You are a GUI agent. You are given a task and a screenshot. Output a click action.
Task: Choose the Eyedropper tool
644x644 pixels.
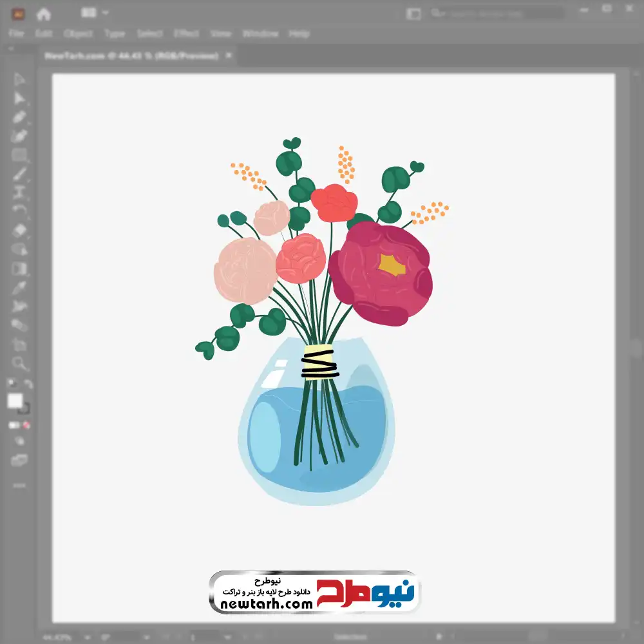pos(19,287)
